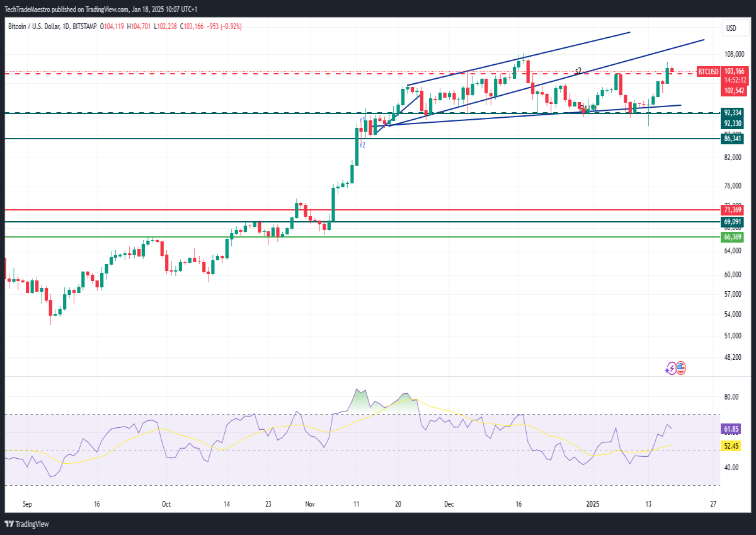Click the green 66,369 level label
The height and width of the screenshot is (535, 756).
[733, 237]
